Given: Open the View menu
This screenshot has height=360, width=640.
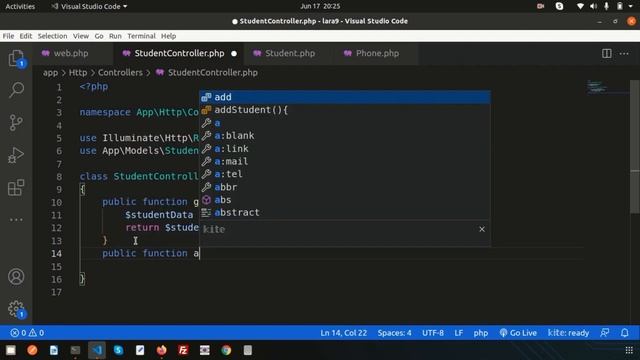Looking at the screenshot, I should 81,36.
